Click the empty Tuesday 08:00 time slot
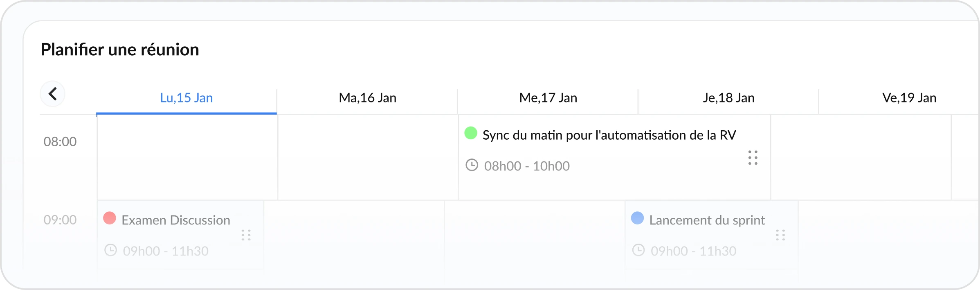 pos(368,157)
